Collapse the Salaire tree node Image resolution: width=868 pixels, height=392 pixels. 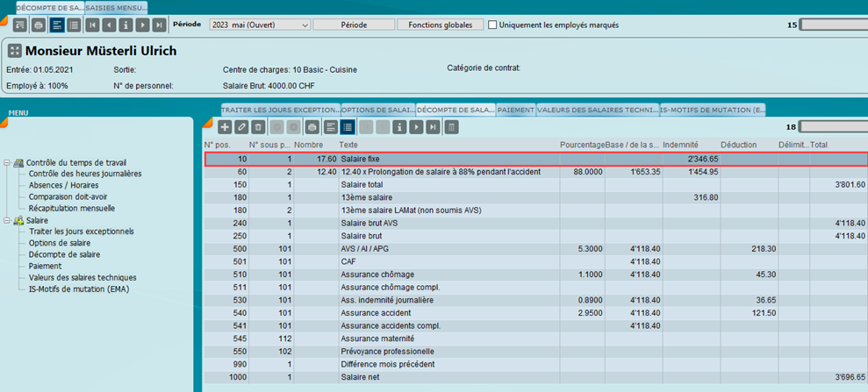[7, 220]
